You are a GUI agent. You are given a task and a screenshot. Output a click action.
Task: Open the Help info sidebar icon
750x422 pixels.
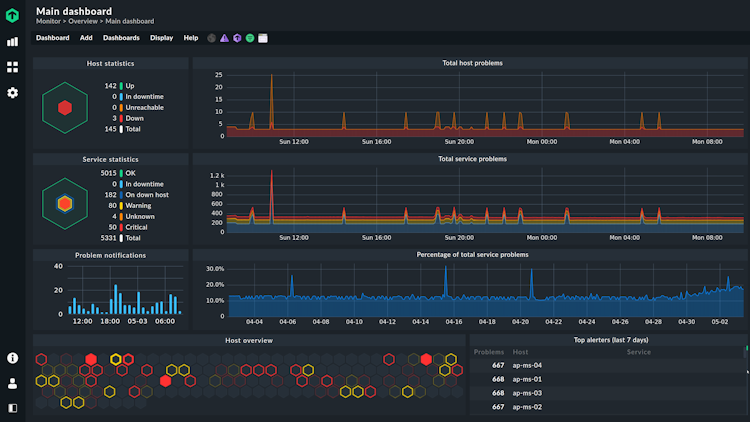click(x=12, y=358)
